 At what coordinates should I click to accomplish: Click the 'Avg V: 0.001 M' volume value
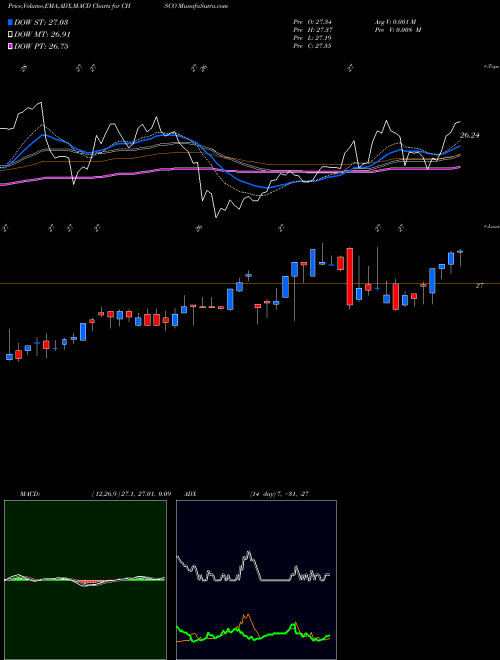pyautogui.click(x=395, y=21)
